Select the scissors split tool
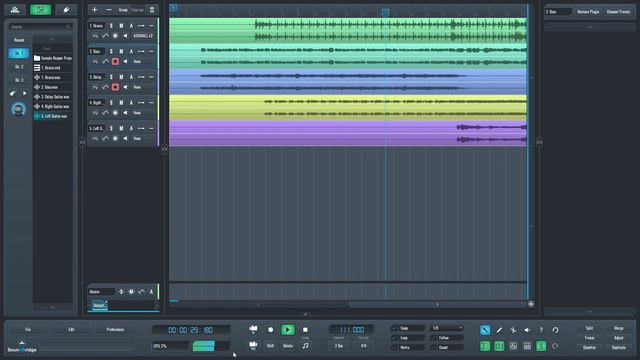The image size is (640, 360). [513, 330]
